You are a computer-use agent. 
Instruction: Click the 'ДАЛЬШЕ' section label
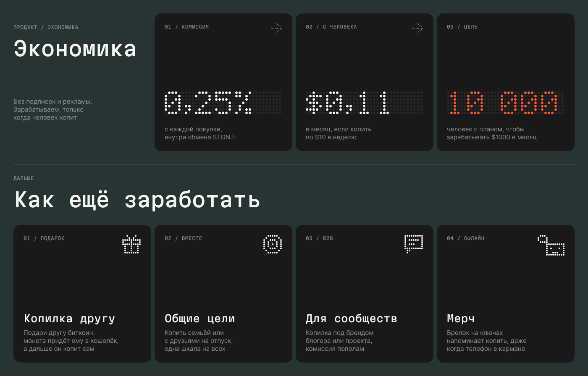[24, 178]
